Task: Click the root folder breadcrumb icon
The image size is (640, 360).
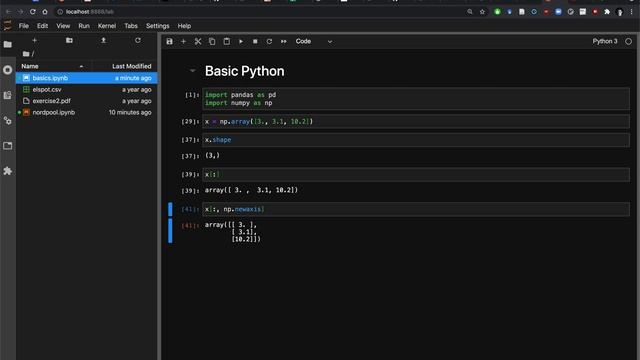Action: coord(26,54)
